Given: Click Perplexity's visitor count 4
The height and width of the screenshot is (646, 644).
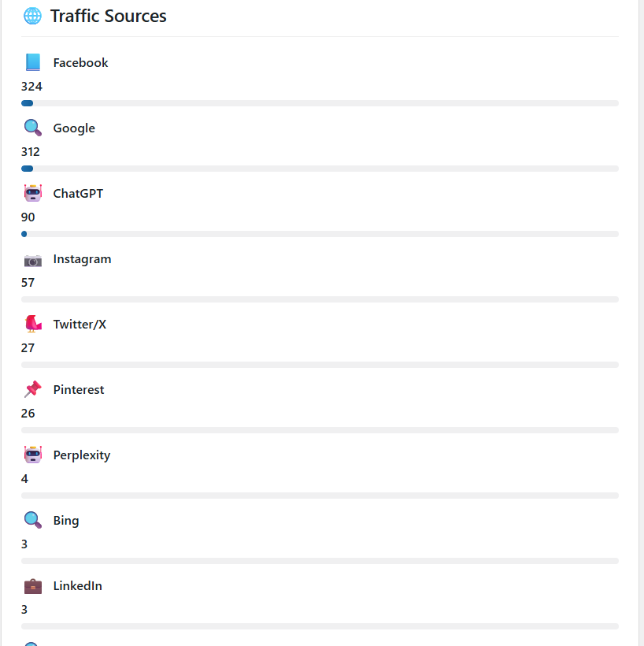Looking at the screenshot, I should coord(24,478).
